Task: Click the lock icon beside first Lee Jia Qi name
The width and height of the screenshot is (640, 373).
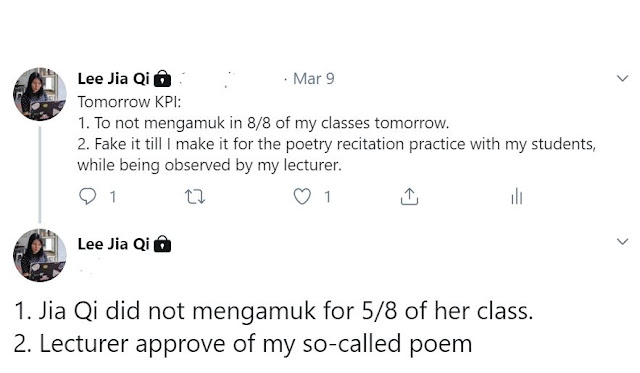Action: tap(162, 79)
